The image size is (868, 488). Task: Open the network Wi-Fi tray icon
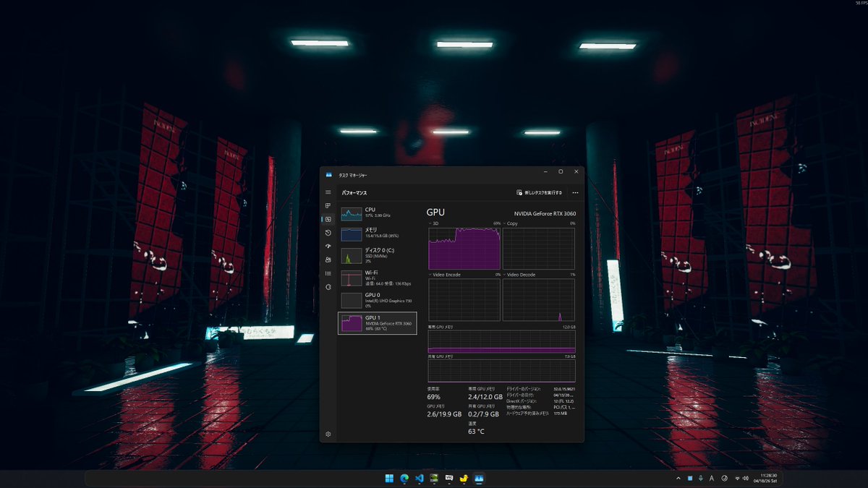coord(738,478)
